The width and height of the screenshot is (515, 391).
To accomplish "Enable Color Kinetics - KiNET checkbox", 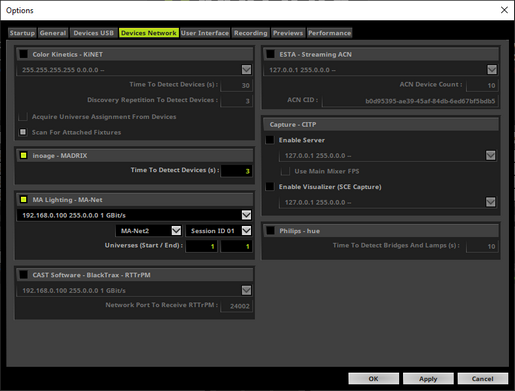I will [x=24, y=54].
